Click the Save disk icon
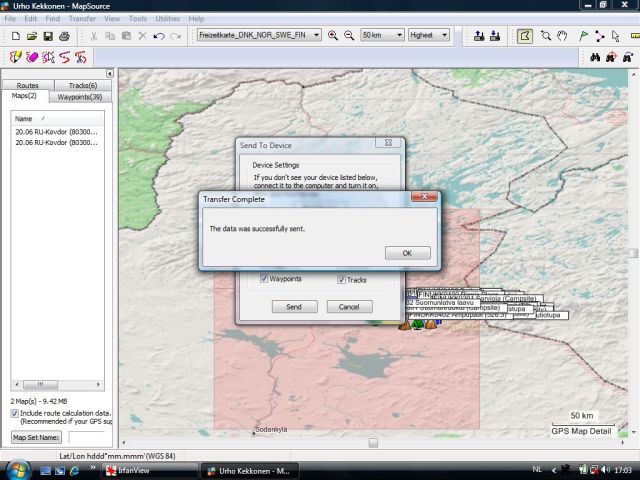640x480 pixels. [x=48, y=36]
